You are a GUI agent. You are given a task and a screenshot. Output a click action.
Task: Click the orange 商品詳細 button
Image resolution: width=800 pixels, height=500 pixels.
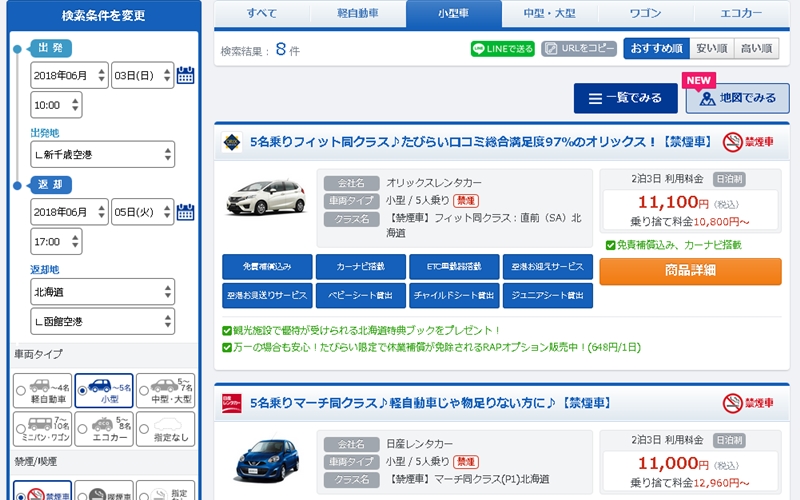(x=690, y=271)
